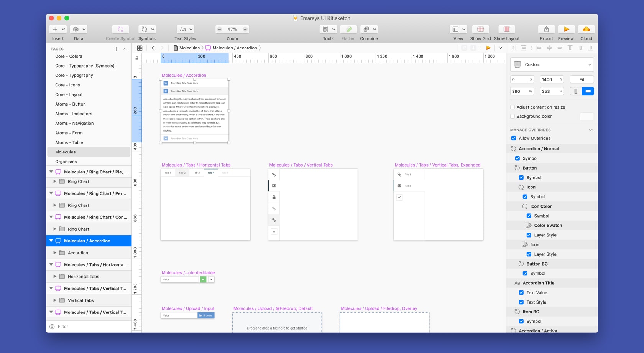Enable Adjust content on resize checkbox
This screenshot has height=353, width=644.
point(513,107)
